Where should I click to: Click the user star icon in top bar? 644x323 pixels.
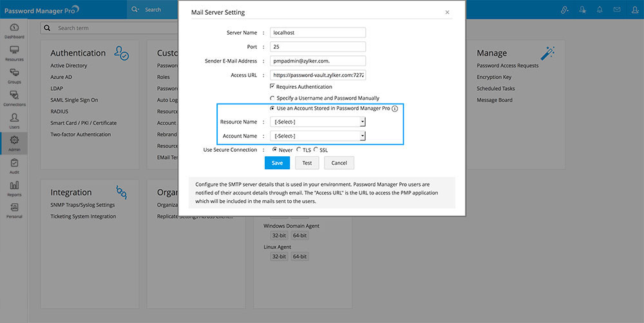tap(582, 10)
